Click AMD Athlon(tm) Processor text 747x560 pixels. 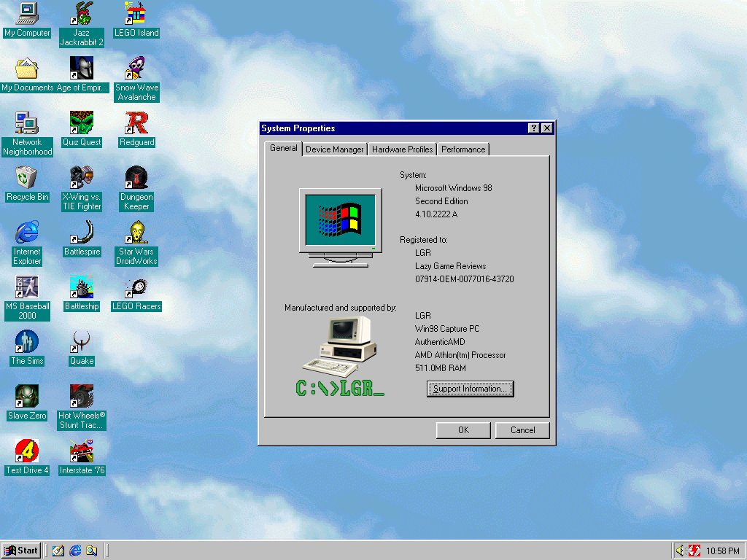[x=460, y=355]
